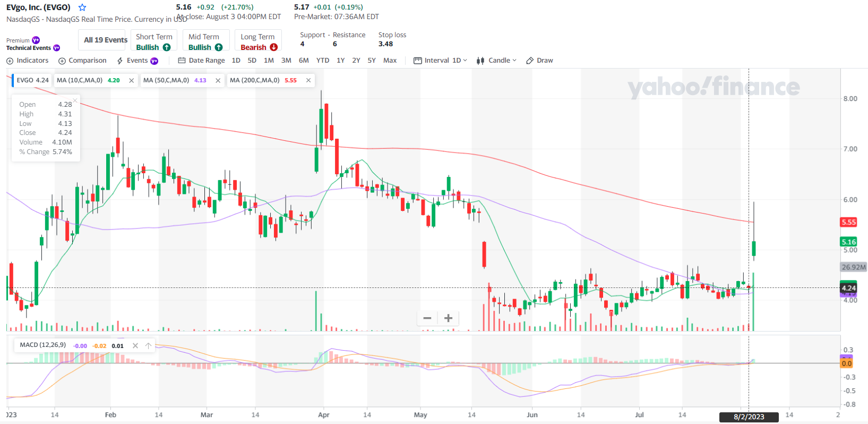Viewport: 868px width, 424px height.
Task: Select the 5Y date range
Action: coord(372,61)
